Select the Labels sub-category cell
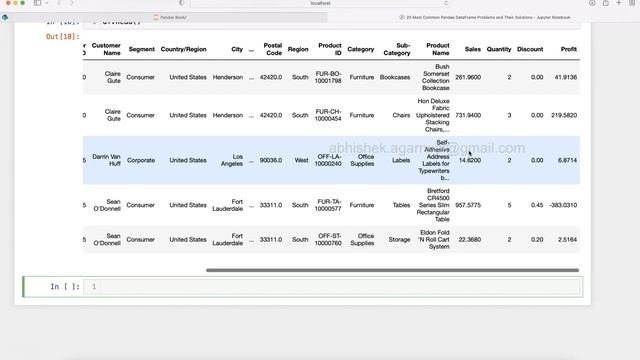This screenshot has width=640, height=360. pos(401,160)
